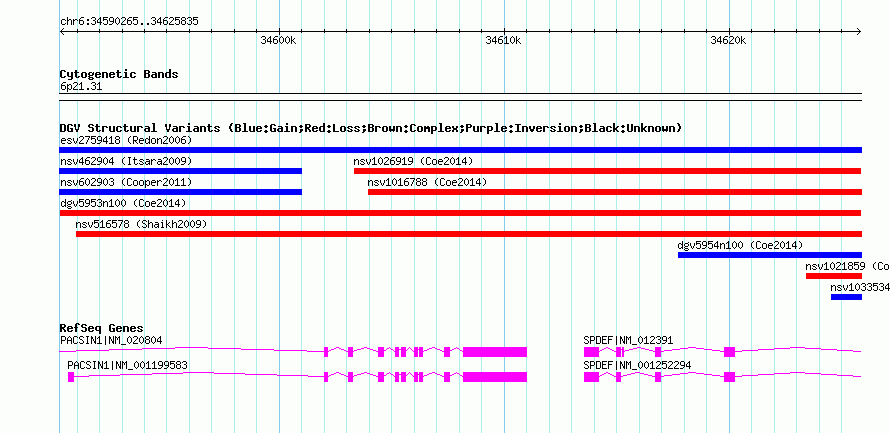Viewport: 890px width, 433px height.
Task: Click the blue esv2759418 gain variant bar
Action: tap(460, 150)
